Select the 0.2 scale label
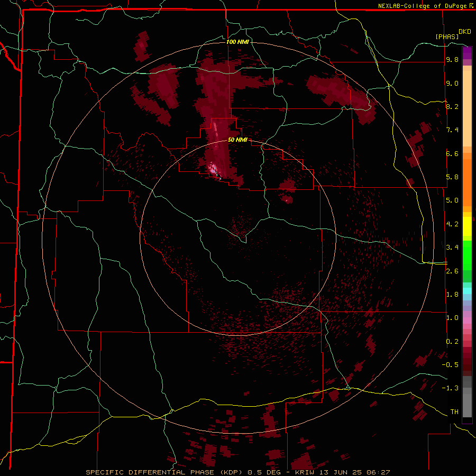The width and height of the screenshot is (476, 476). tap(452, 342)
